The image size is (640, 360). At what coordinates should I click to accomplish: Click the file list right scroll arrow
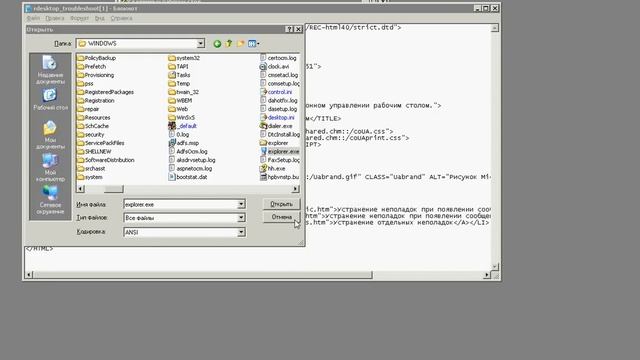[296, 189]
